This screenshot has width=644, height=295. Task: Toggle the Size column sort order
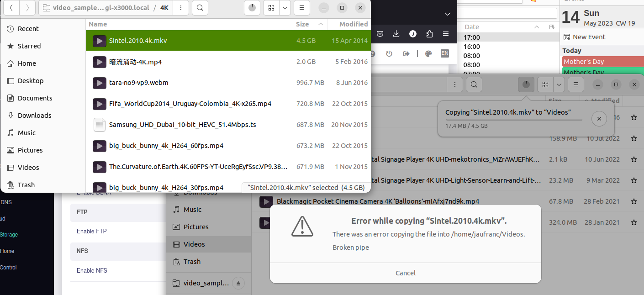(310, 24)
